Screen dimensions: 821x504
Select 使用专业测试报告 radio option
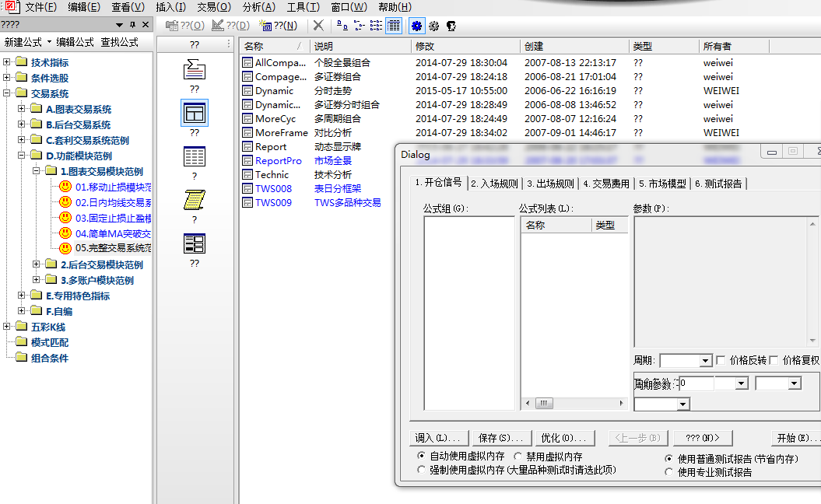click(669, 471)
